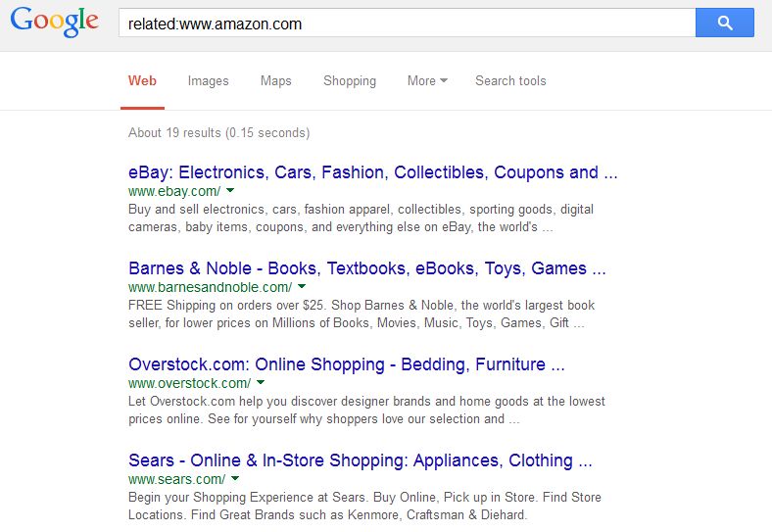Click the Google logo
Screen dimensions: 772x532
[54, 22]
